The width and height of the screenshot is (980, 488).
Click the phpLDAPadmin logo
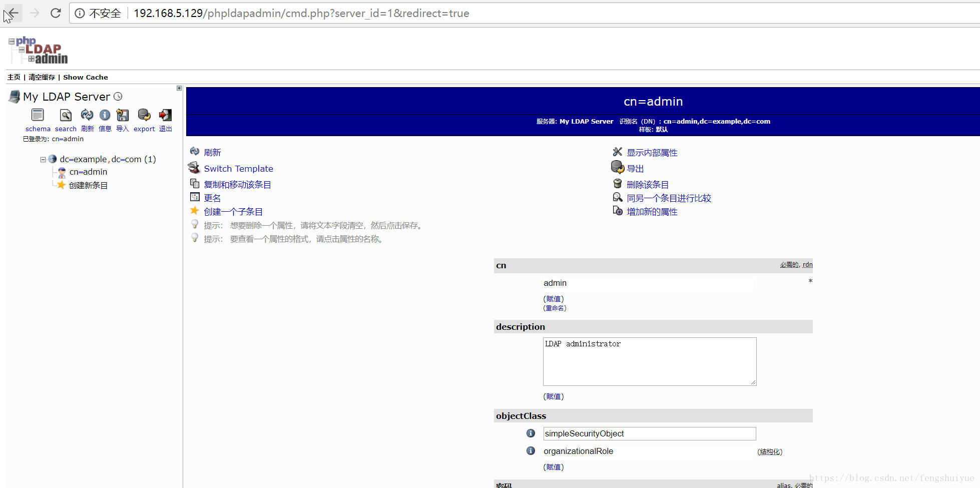click(38, 51)
